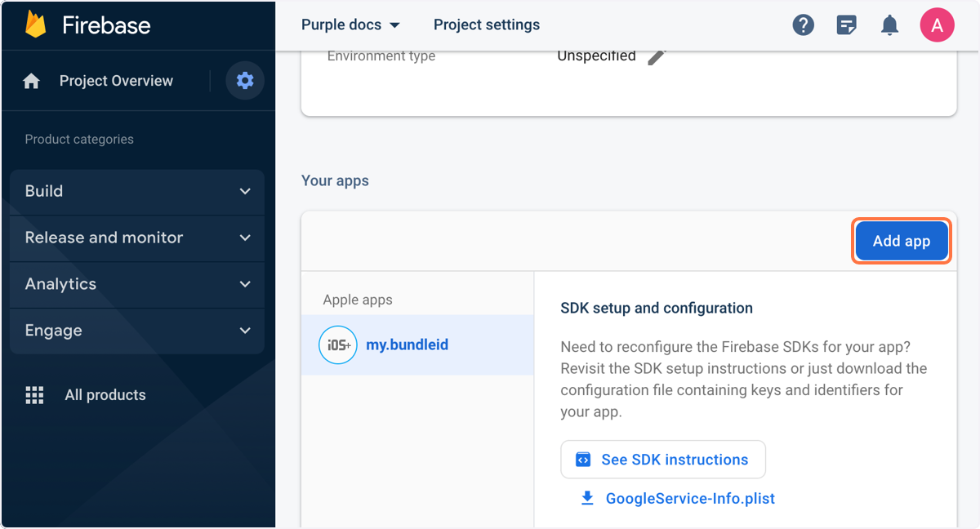Expand the Engage category
Screen dimensions: 980x529
pos(137,331)
